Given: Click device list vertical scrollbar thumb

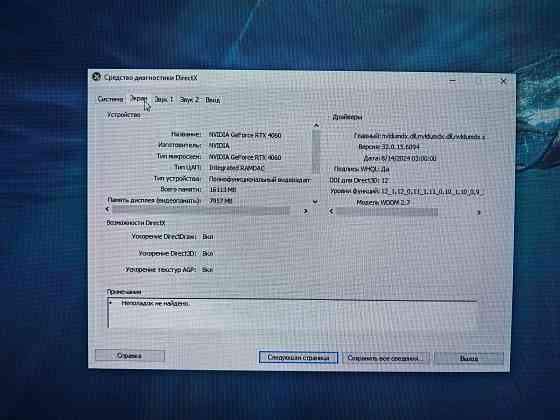Looking at the screenshot, I should coord(316,151).
